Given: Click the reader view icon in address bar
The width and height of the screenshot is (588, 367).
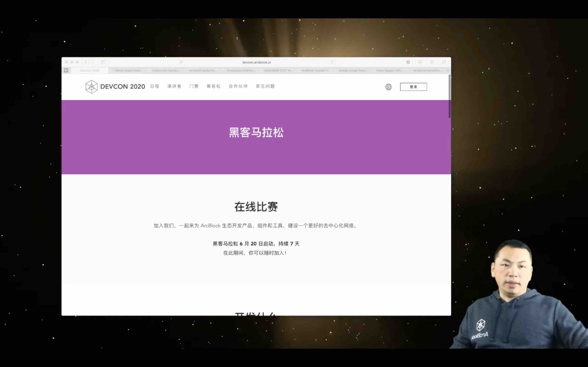Looking at the screenshot, I should click(x=181, y=62).
